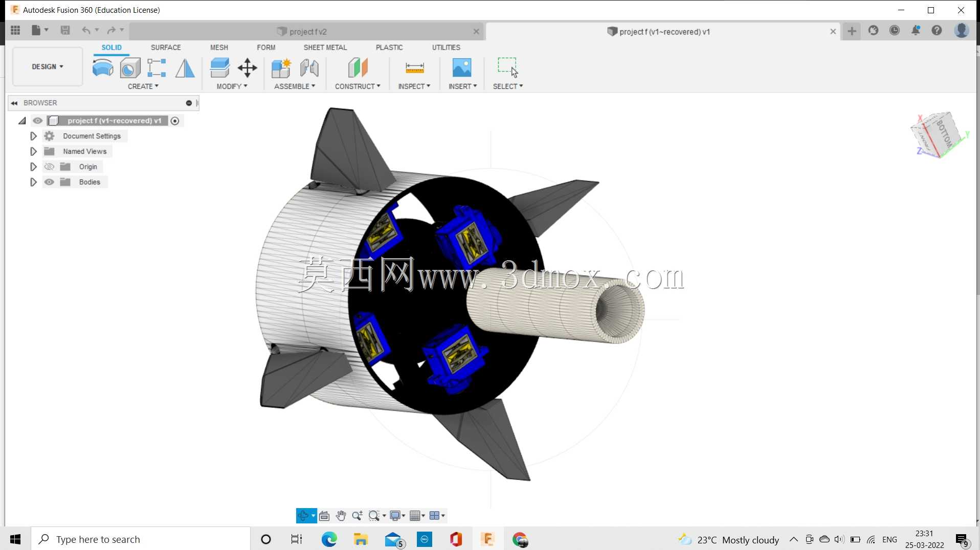This screenshot has height=550, width=980.
Task: Select the Move/Copy tool icon
Action: pos(248,67)
